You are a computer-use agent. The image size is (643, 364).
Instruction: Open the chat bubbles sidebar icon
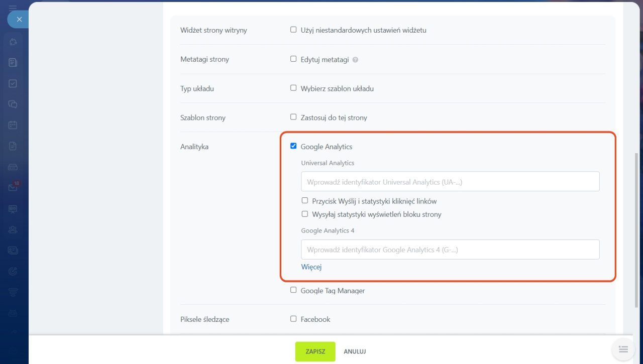pyautogui.click(x=13, y=104)
